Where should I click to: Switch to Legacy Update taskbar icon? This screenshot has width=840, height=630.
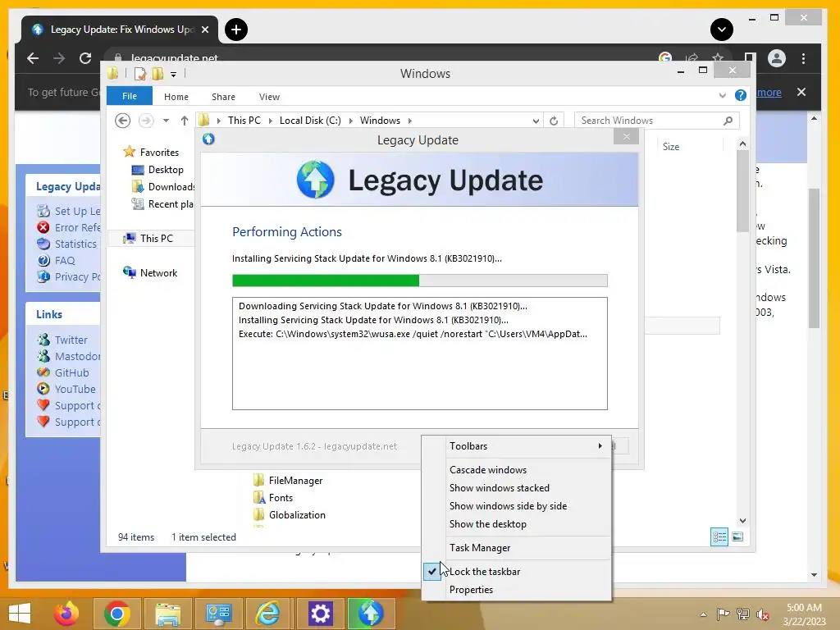tap(371, 614)
